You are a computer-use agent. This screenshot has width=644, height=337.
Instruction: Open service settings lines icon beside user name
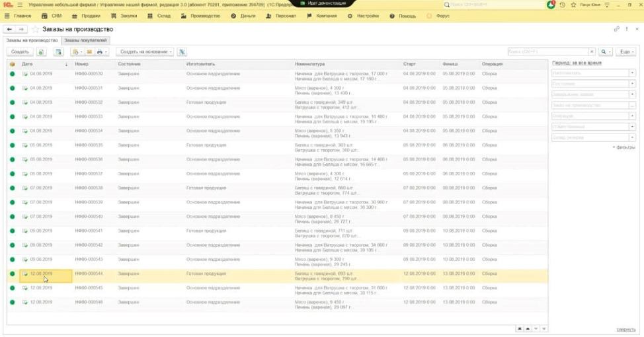click(x=607, y=5)
